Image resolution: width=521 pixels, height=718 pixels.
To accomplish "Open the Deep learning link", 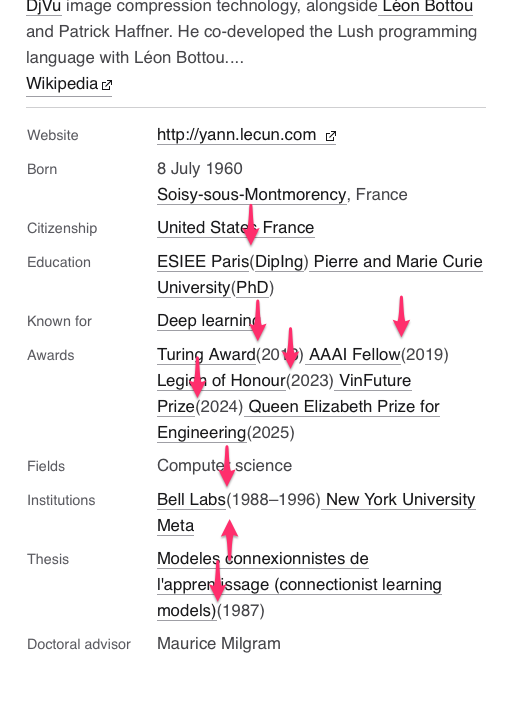I will (207, 321).
